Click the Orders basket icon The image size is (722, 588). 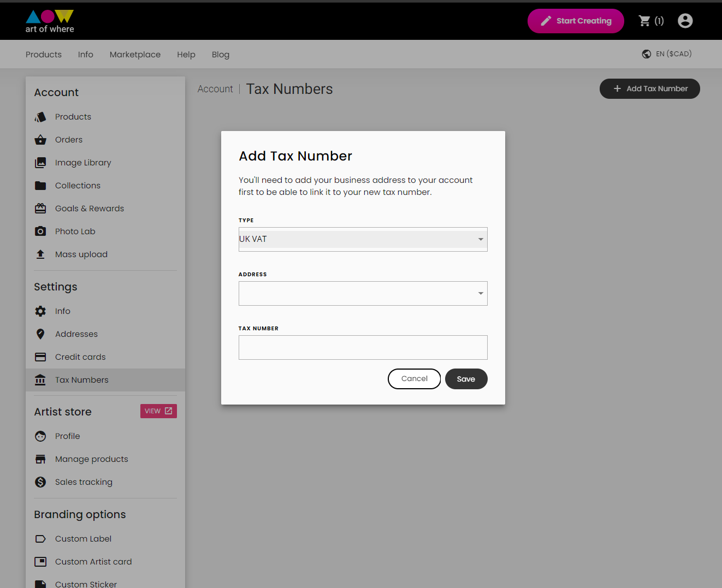point(40,140)
